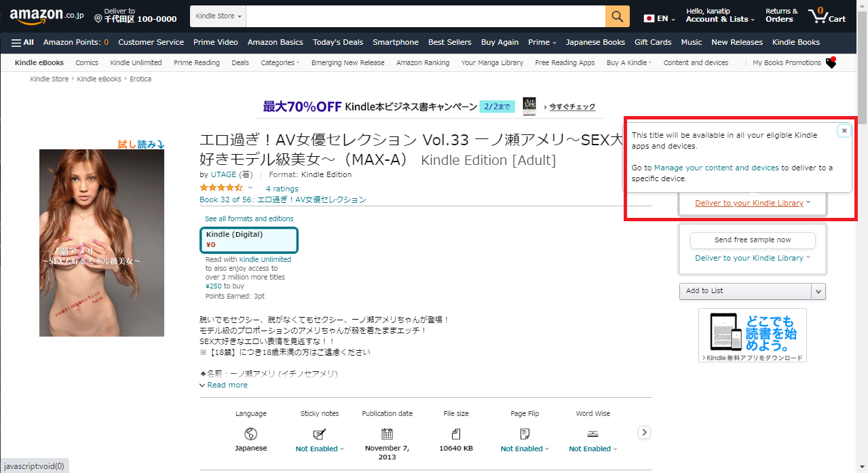Click the Erotica breadcrumb link
This screenshot has width=868, height=473.
(140, 79)
